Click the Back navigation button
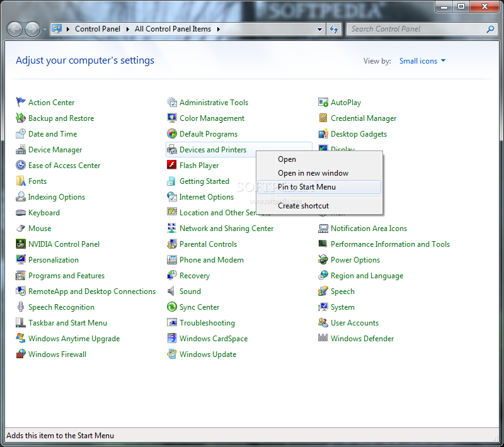 point(14,29)
